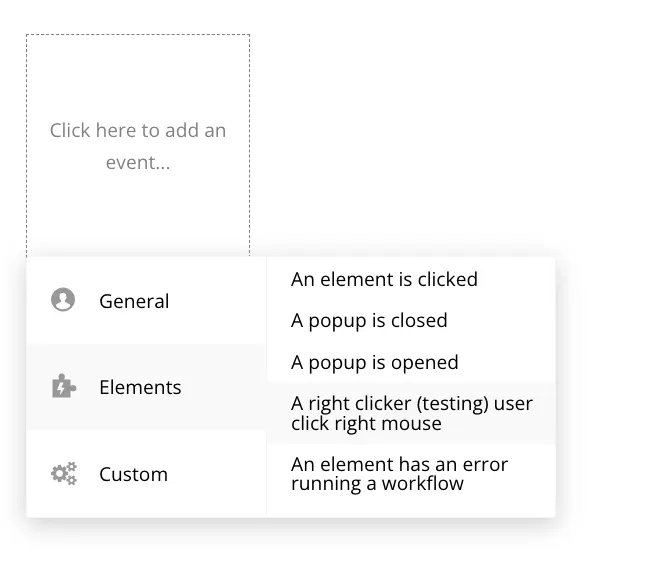Viewport: 650px width, 582px height.
Task: Click the Custom gears icon
Action: 63,474
